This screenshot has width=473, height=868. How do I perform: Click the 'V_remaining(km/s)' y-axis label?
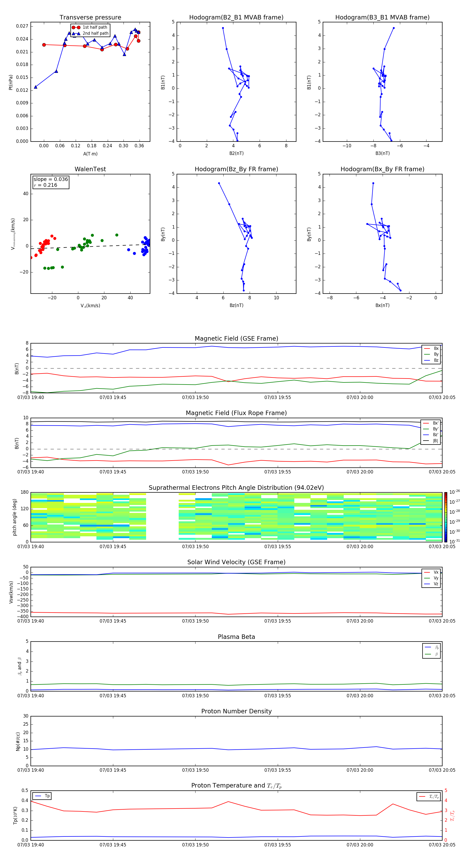pos(13,234)
